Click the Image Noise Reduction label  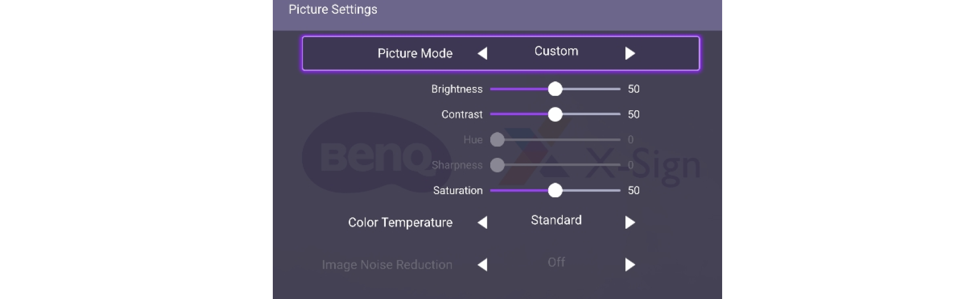(387, 265)
